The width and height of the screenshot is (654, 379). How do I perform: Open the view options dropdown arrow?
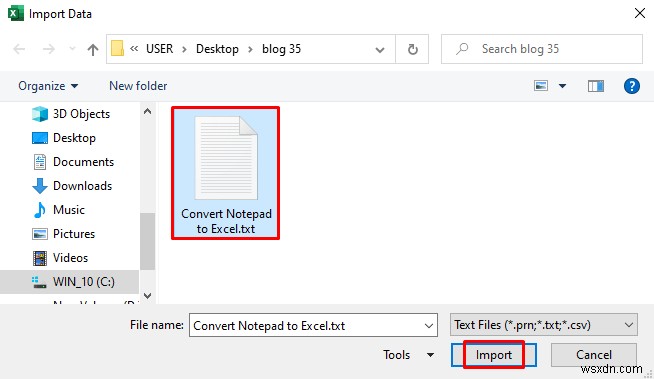(562, 86)
